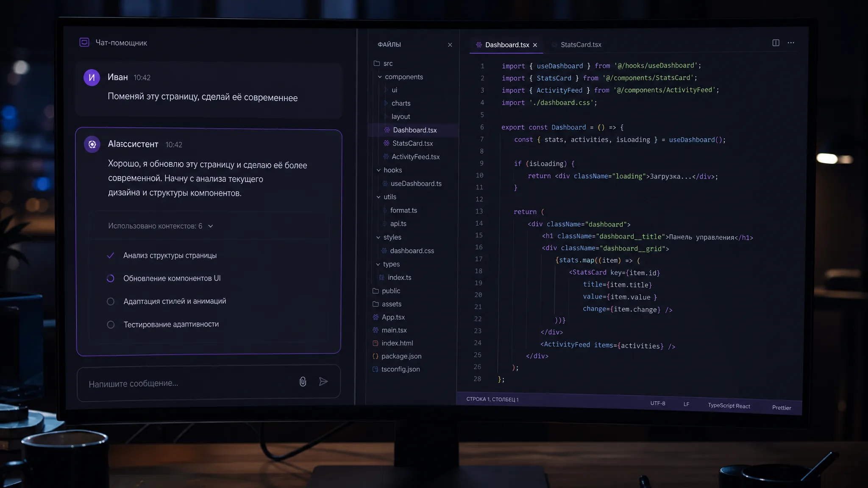Collapse the hooks folder
868x488 pixels.
(378, 170)
